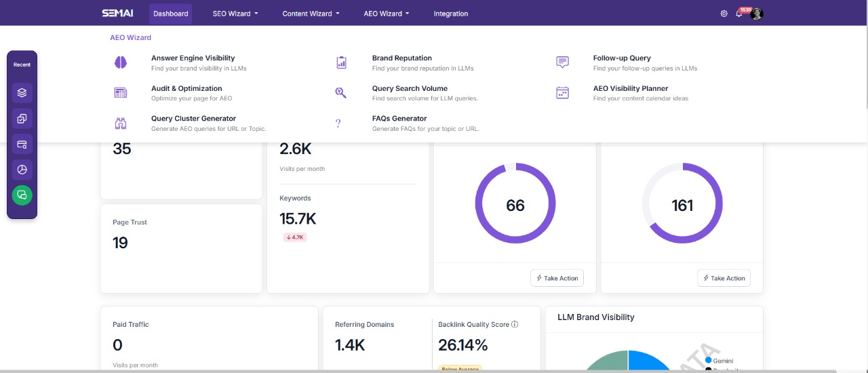Click the AEO Visibility Planner calendar icon
This screenshot has width=868, height=373.
point(562,93)
